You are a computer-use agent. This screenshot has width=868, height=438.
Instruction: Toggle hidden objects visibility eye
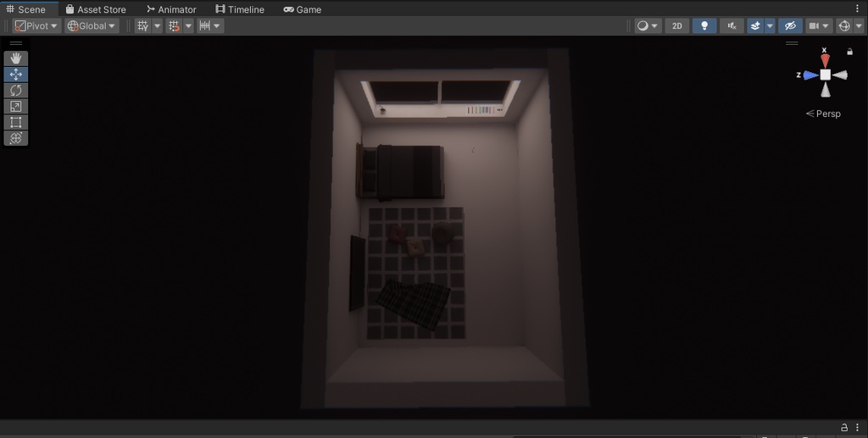[790, 26]
